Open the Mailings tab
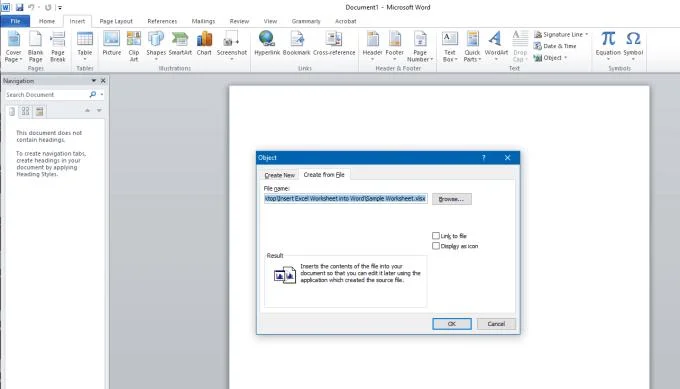This screenshot has width=680, height=389. click(x=203, y=21)
